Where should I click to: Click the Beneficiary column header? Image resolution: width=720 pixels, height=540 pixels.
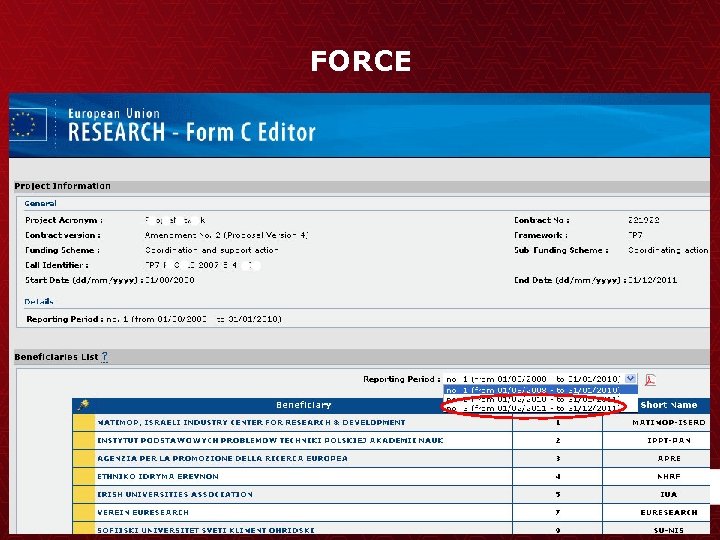point(304,405)
